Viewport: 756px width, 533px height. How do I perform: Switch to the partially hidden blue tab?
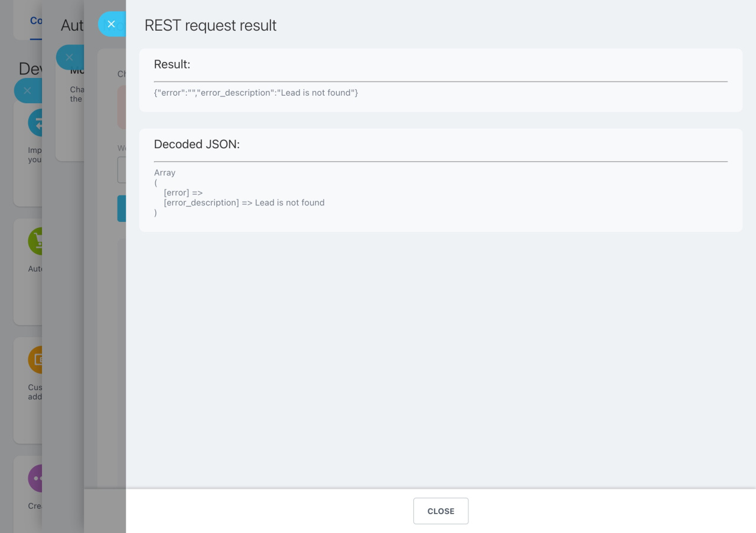[x=35, y=21]
